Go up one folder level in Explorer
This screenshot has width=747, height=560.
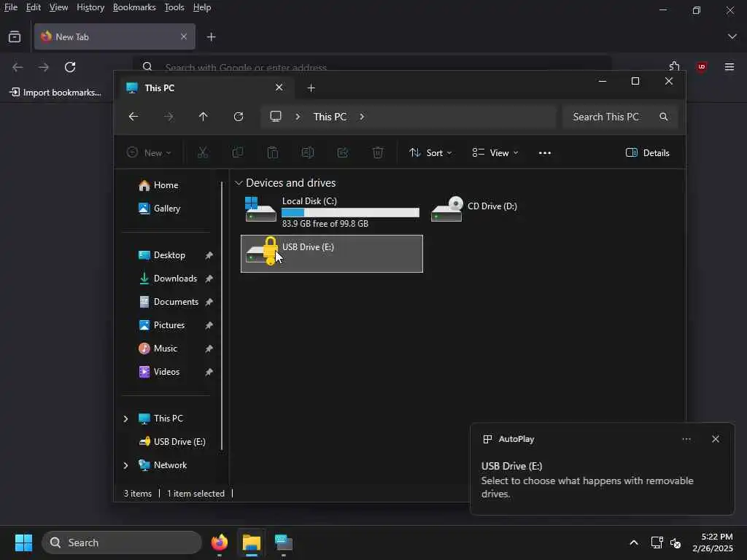click(x=203, y=117)
